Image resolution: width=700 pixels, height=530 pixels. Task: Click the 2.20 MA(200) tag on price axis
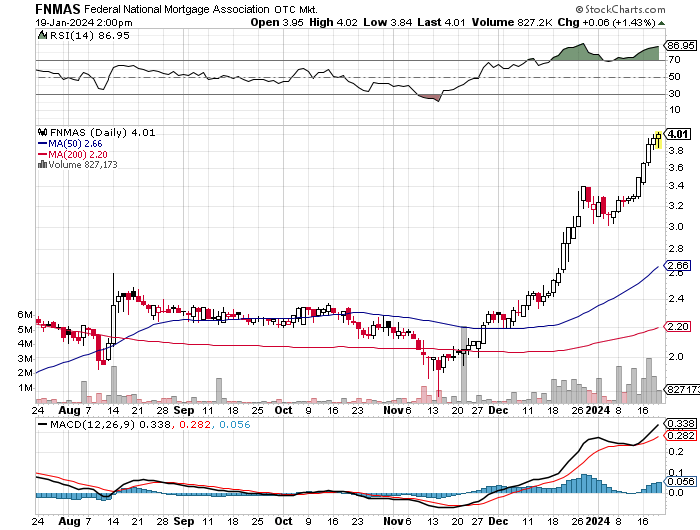click(678, 327)
